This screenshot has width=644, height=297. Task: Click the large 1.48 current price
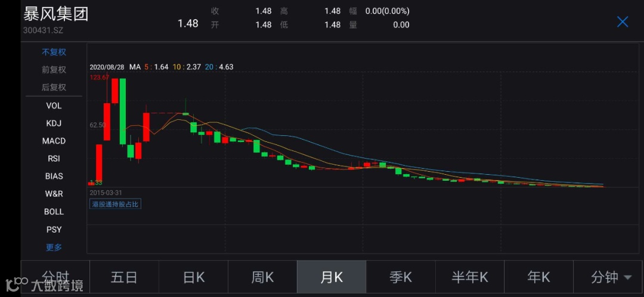point(188,23)
